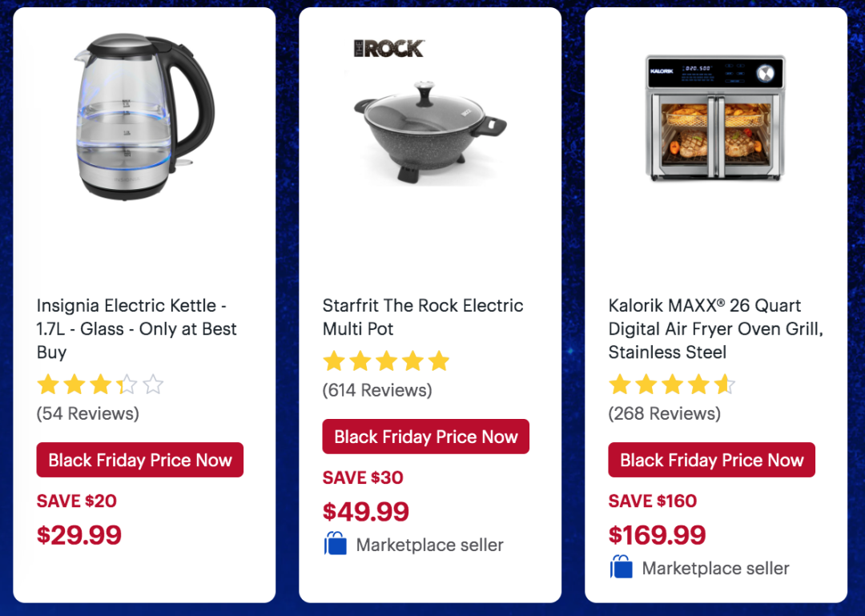Image resolution: width=865 pixels, height=616 pixels.
Task: Click Black Friday Price Now on the Kalorik oven
Action: (712, 461)
